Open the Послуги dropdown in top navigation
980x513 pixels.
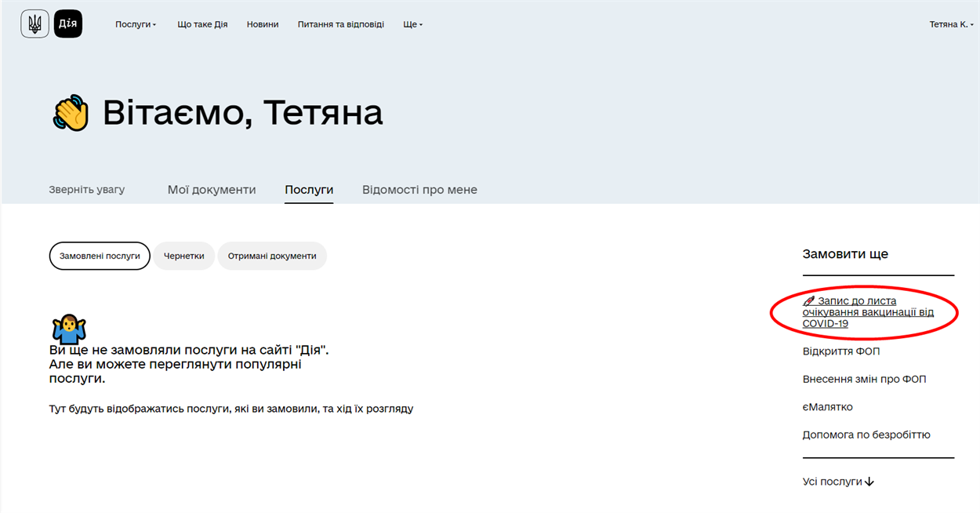[x=135, y=24]
